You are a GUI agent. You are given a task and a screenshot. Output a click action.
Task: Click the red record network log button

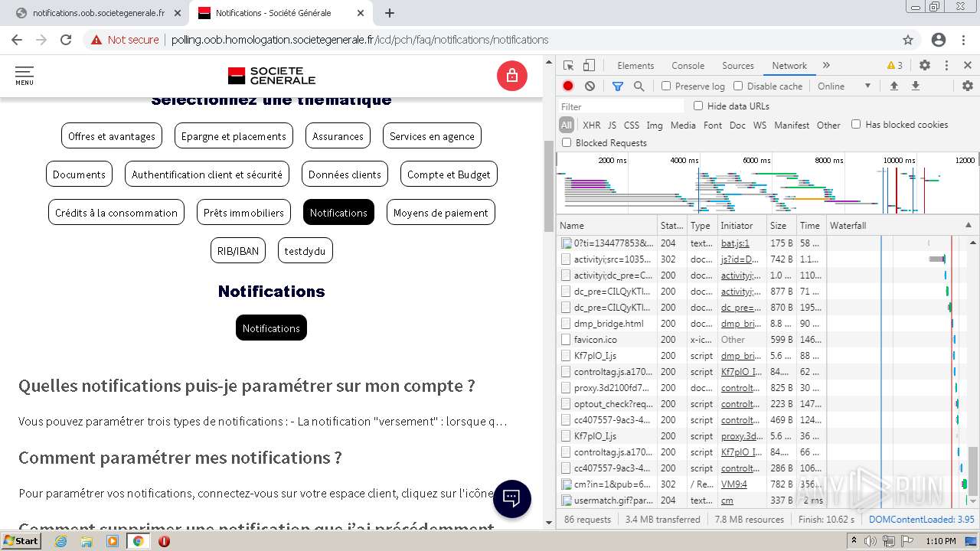point(568,86)
